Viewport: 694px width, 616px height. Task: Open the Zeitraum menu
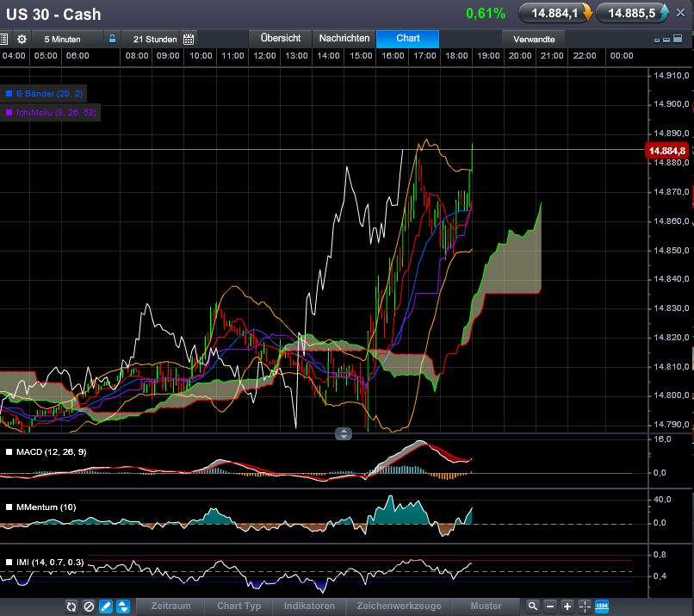click(170, 606)
